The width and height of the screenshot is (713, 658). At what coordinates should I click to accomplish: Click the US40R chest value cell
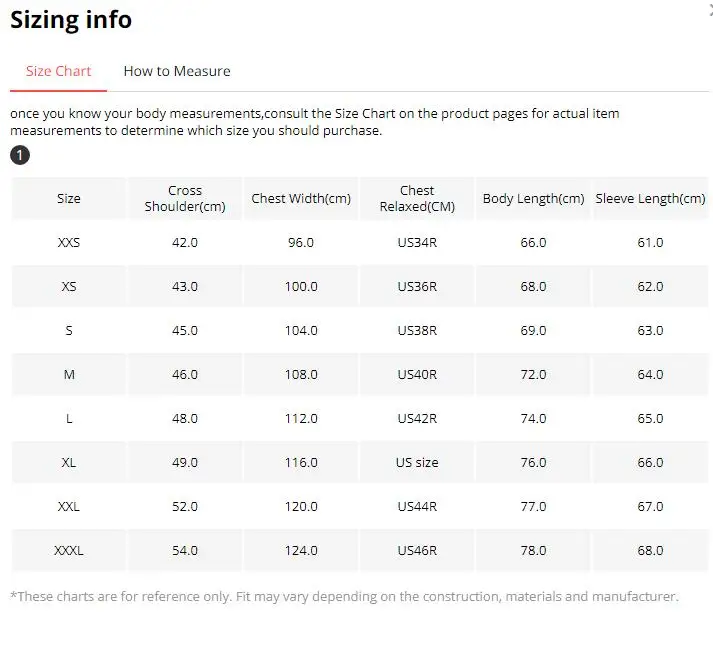point(417,374)
